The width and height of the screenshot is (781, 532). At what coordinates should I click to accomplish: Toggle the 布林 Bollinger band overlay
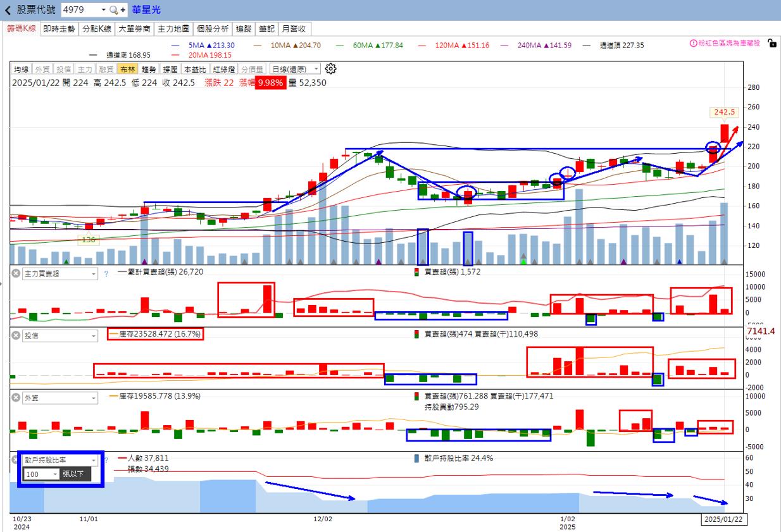(127, 70)
